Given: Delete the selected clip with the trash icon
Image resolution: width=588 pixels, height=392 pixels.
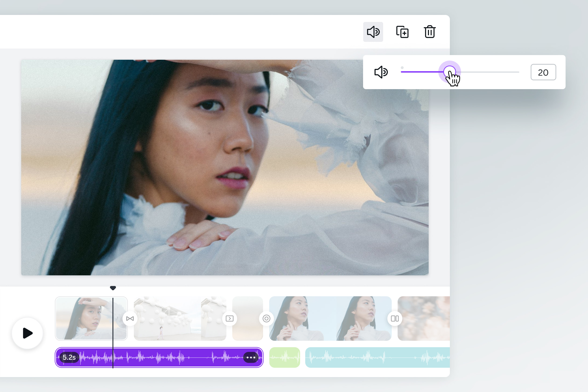Looking at the screenshot, I should coord(430,32).
